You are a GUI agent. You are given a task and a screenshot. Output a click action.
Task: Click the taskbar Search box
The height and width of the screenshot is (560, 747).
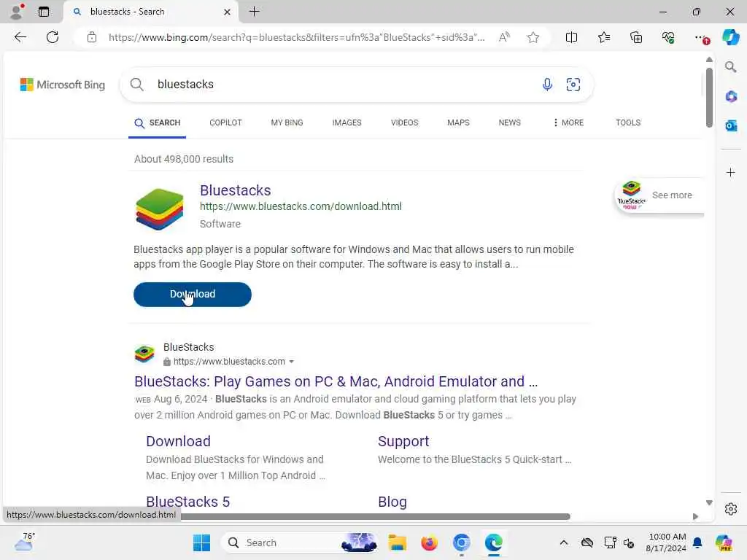[x=300, y=542]
